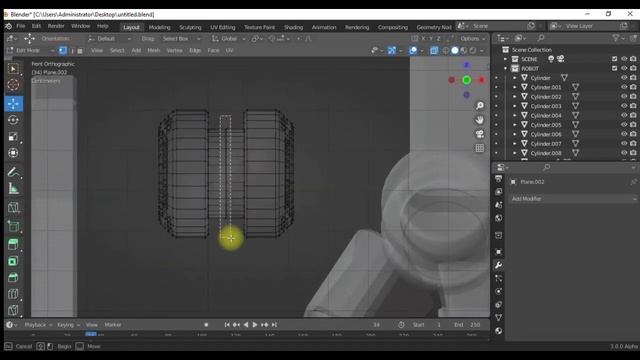This screenshot has height=360, width=640.
Task: Click the End frame field
Action: pos(467,325)
